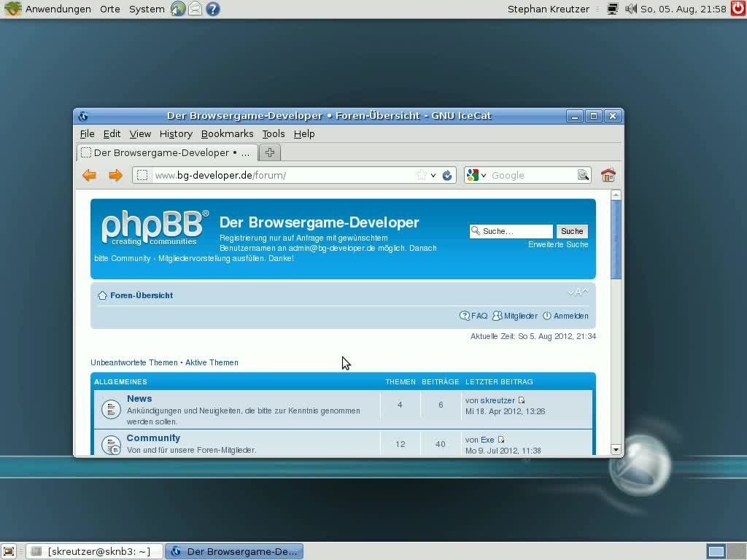Click the workspace switcher

tap(725, 551)
